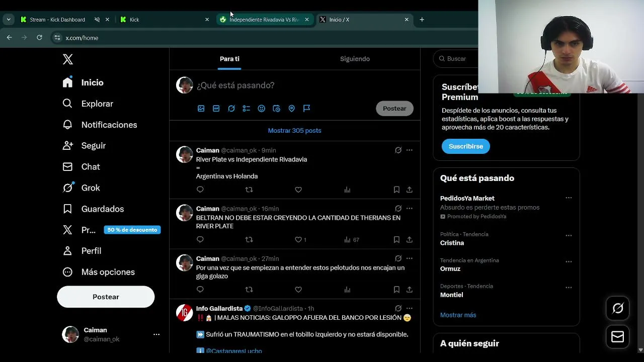The height and width of the screenshot is (362, 644).
Task: Open Chat in the sidebar
Action: coord(81,166)
